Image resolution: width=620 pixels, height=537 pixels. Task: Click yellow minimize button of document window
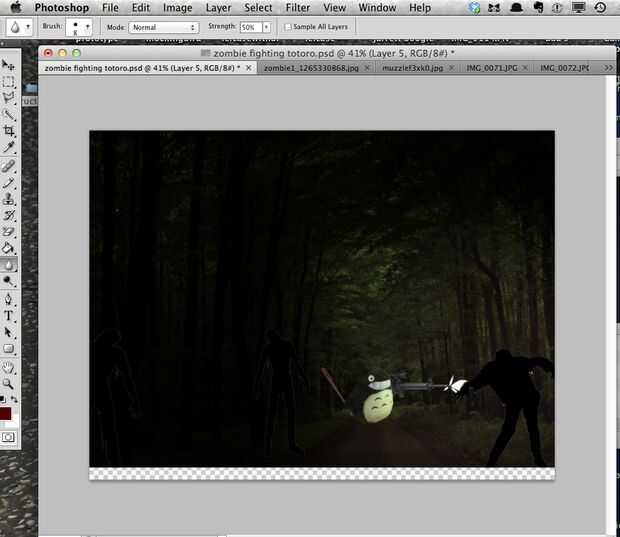click(62, 53)
